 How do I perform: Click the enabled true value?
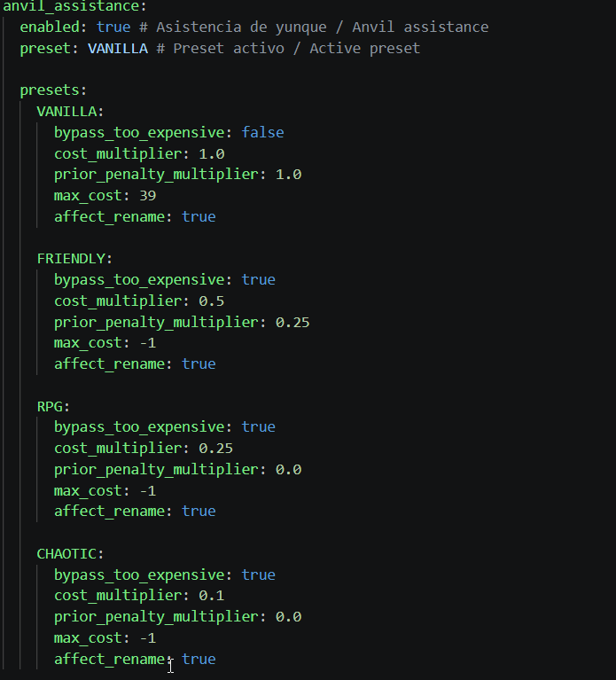click(x=113, y=27)
